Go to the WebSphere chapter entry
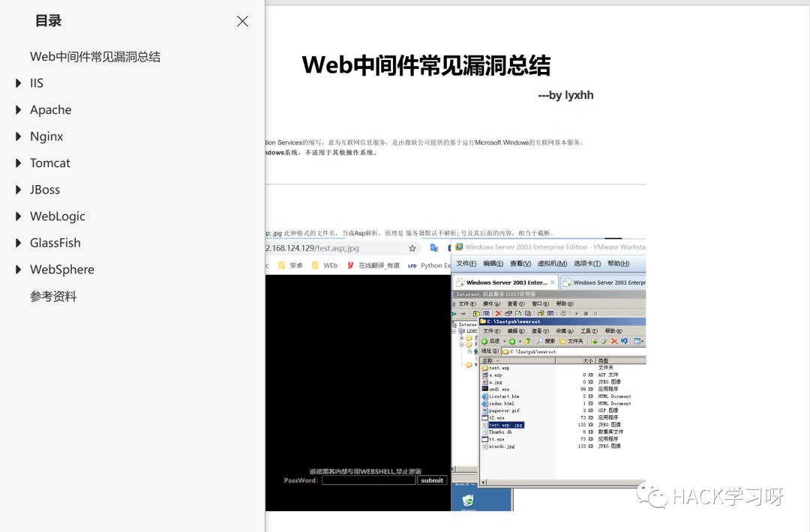 click(62, 269)
